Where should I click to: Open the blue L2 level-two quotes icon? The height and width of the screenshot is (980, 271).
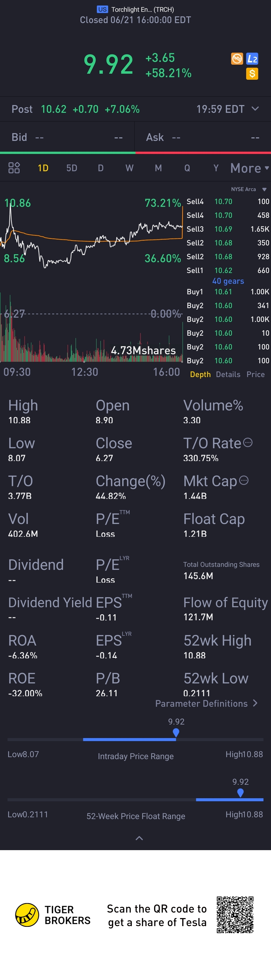252,59
